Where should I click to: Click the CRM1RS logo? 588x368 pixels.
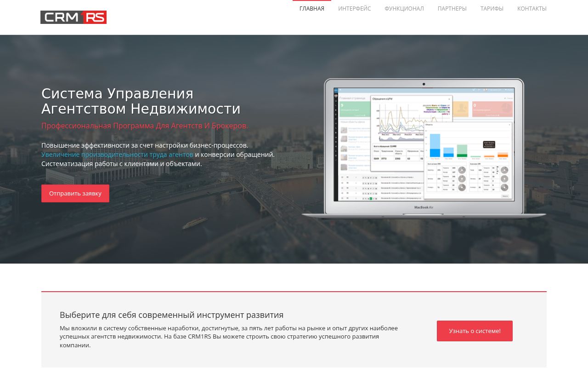tap(73, 17)
